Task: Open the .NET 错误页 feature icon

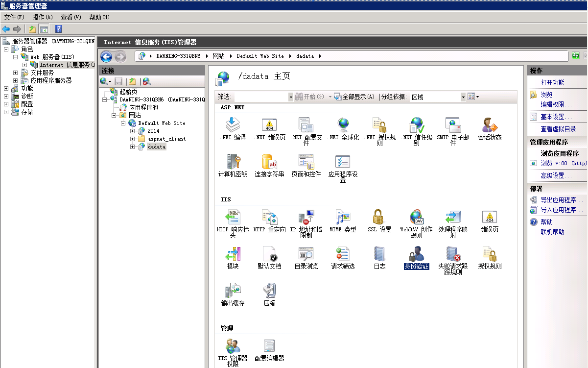Action: (269, 129)
